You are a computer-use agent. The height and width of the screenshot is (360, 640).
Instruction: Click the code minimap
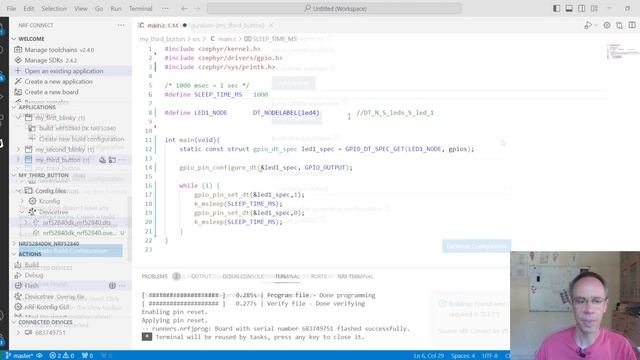pyautogui.click(x=622, y=52)
